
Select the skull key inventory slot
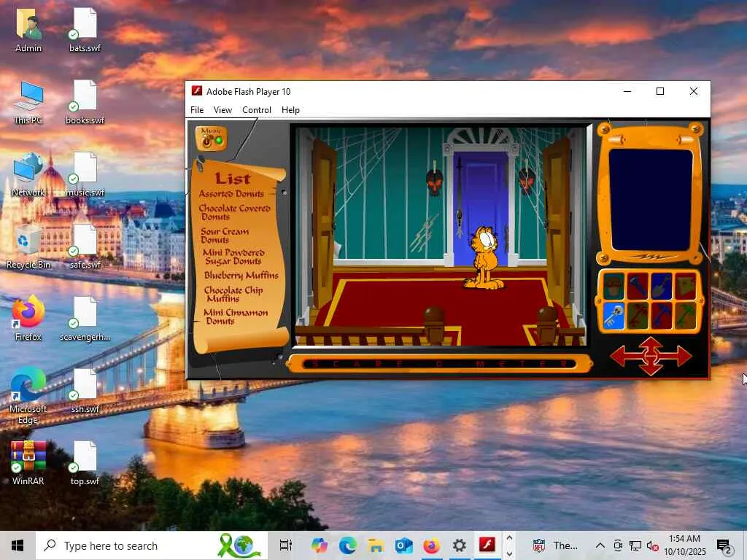[x=613, y=316]
